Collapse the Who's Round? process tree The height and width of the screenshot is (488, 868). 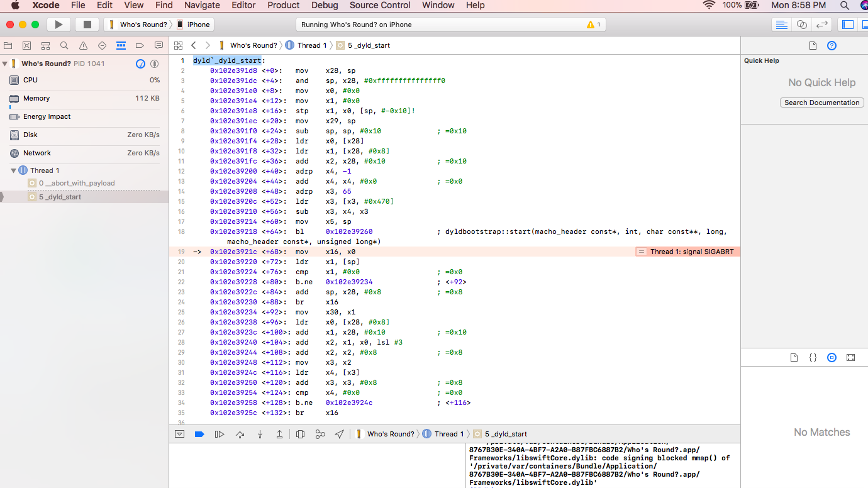tap(5, 64)
